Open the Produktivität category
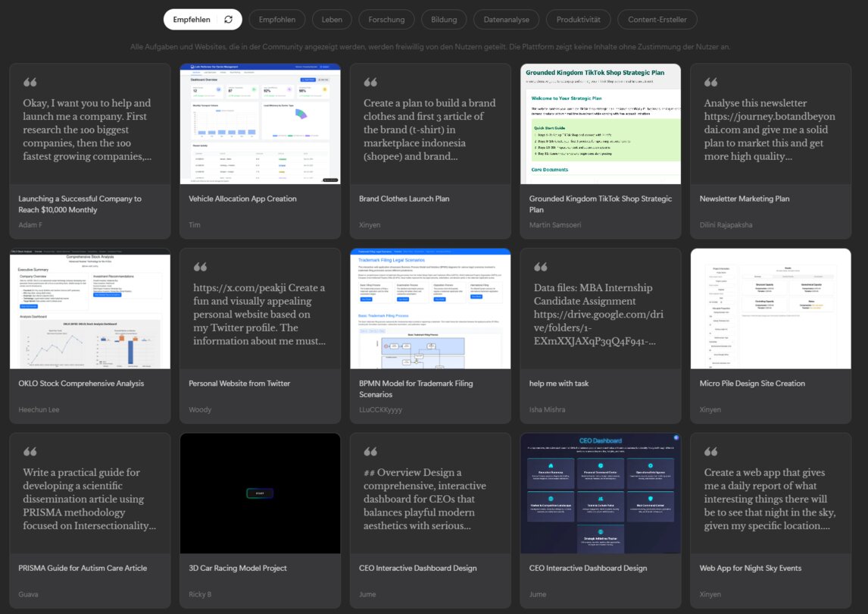Screen dimensions: 868x614 (578, 20)
